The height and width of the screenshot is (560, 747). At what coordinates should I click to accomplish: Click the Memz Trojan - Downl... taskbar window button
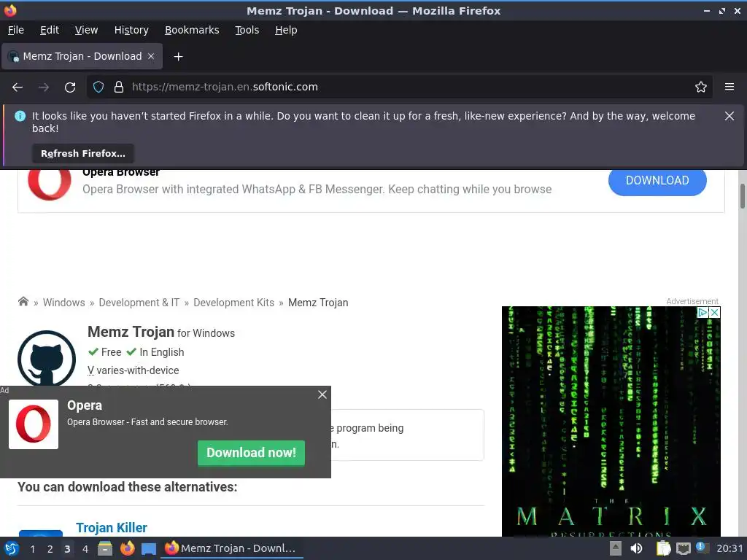[x=232, y=548]
